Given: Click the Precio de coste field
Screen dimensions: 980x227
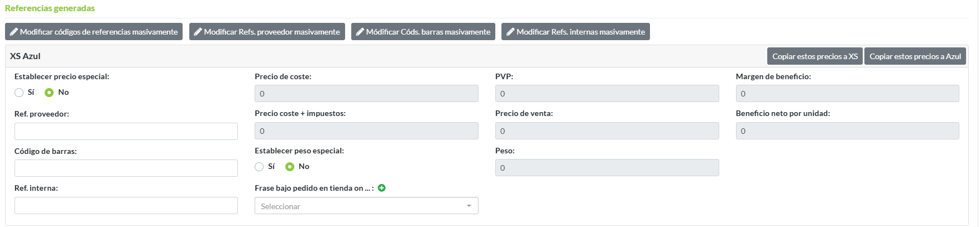Looking at the screenshot, I should pos(366,94).
